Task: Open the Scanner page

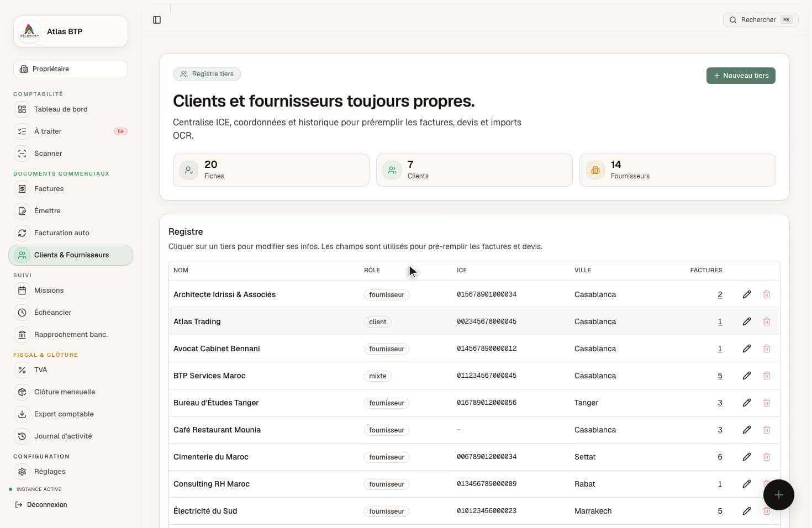Action: (x=71, y=154)
